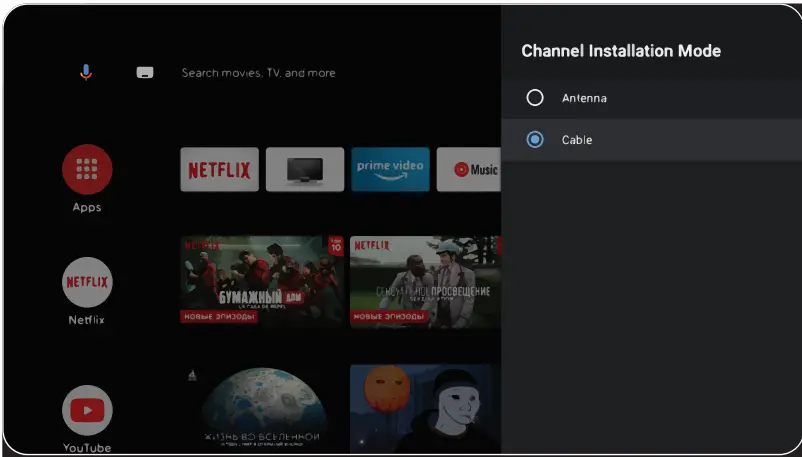
Task: Open the 'Жизнь во Вселенной' video thumbnail
Action: pyautogui.click(x=262, y=408)
